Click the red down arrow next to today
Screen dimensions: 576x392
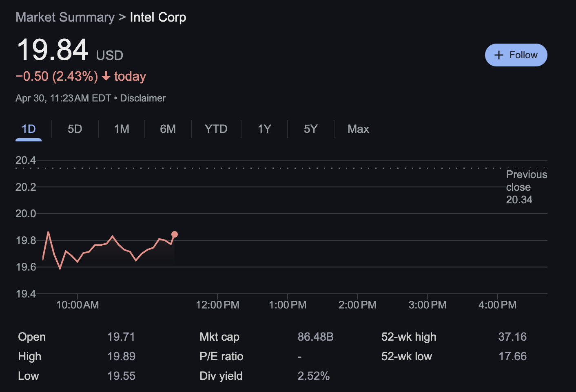tap(106, 76)
